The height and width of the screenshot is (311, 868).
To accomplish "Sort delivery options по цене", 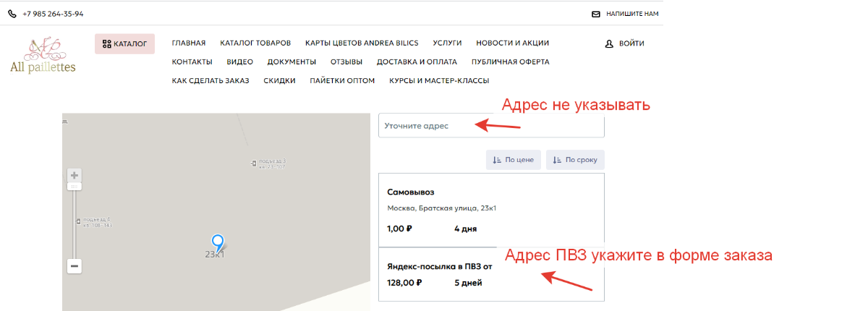I will coord(513,160).
